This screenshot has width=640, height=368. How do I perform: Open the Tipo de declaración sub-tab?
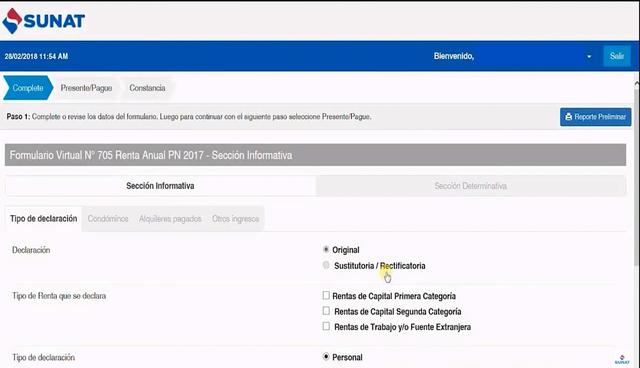(44, 219)
